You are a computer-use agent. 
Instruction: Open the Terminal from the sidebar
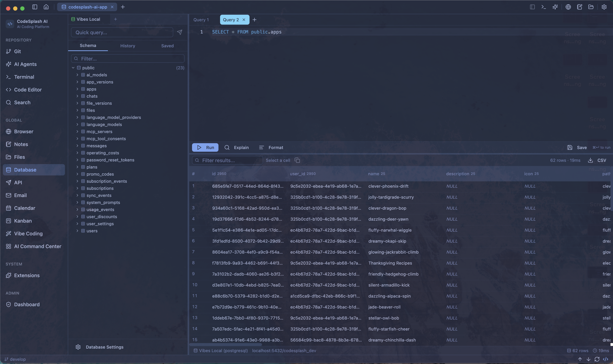tap(24, 77)
